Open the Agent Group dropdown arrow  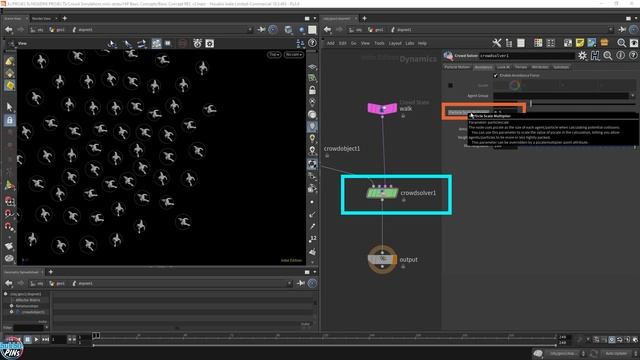(x=632, y=96)
